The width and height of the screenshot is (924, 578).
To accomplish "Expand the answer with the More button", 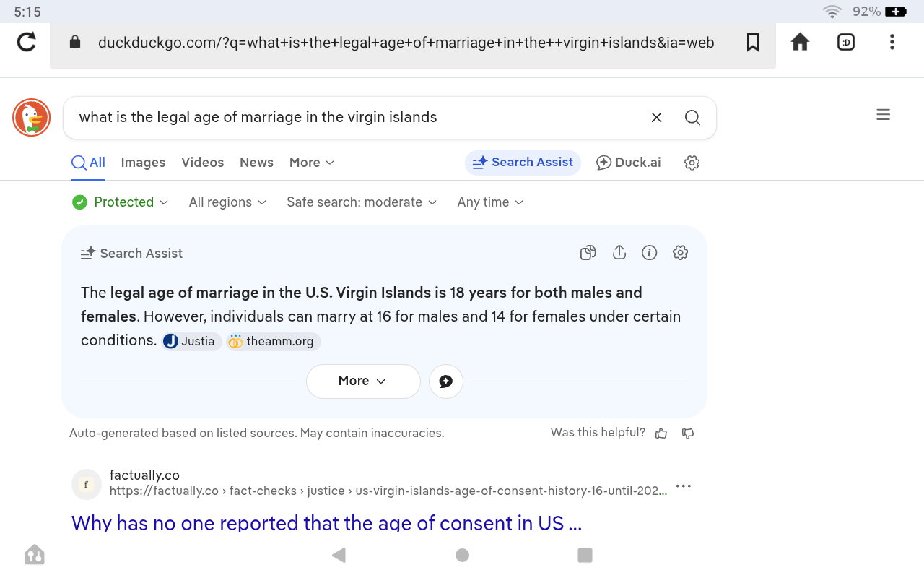I will coord(363,381).
